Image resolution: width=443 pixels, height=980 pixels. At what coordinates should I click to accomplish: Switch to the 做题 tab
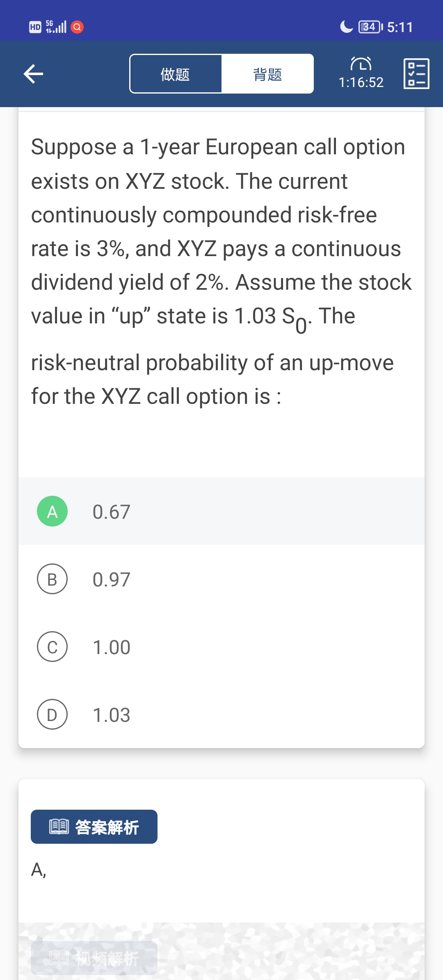176,74
